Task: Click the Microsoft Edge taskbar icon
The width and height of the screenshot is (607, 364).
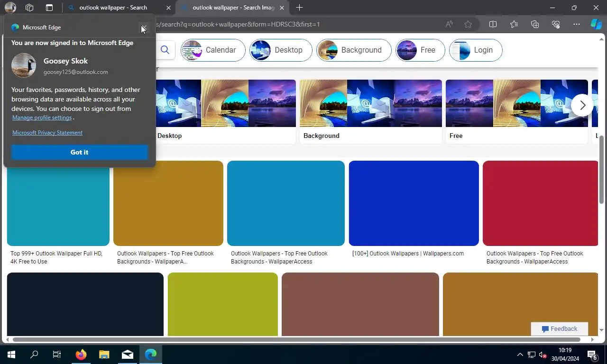Action: [x=151, y=355]
